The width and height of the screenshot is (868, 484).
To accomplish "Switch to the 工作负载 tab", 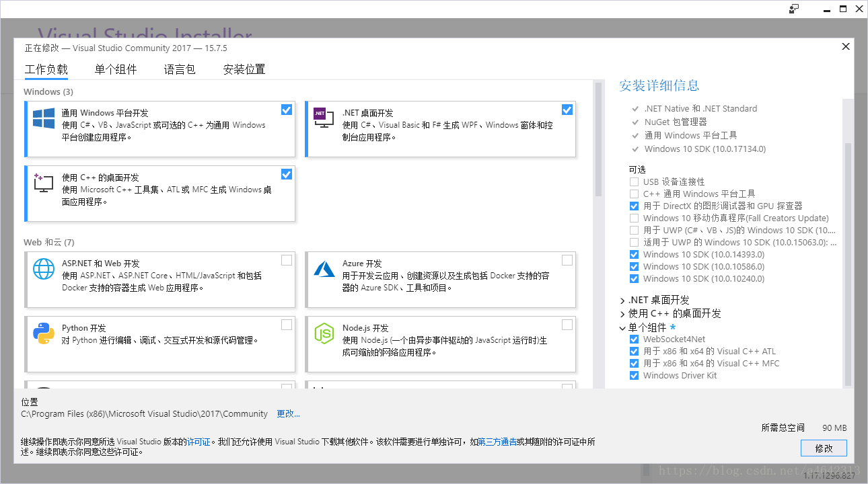I will [46, 69].
